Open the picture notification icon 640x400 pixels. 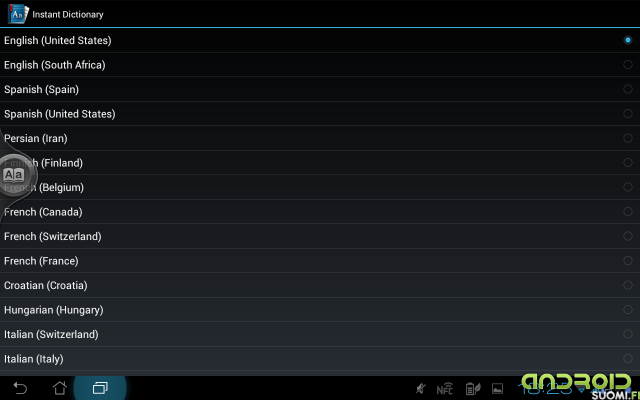point(497,389)
